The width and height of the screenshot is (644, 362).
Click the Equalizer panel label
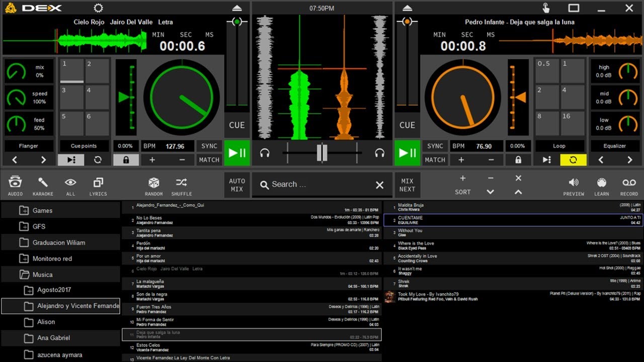[x=615, y=146]
